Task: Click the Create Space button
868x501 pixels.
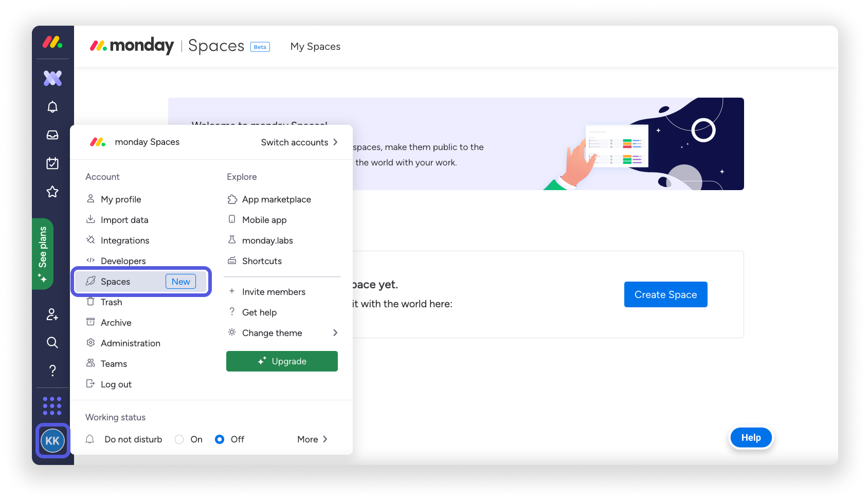Action: pos(665,294)
